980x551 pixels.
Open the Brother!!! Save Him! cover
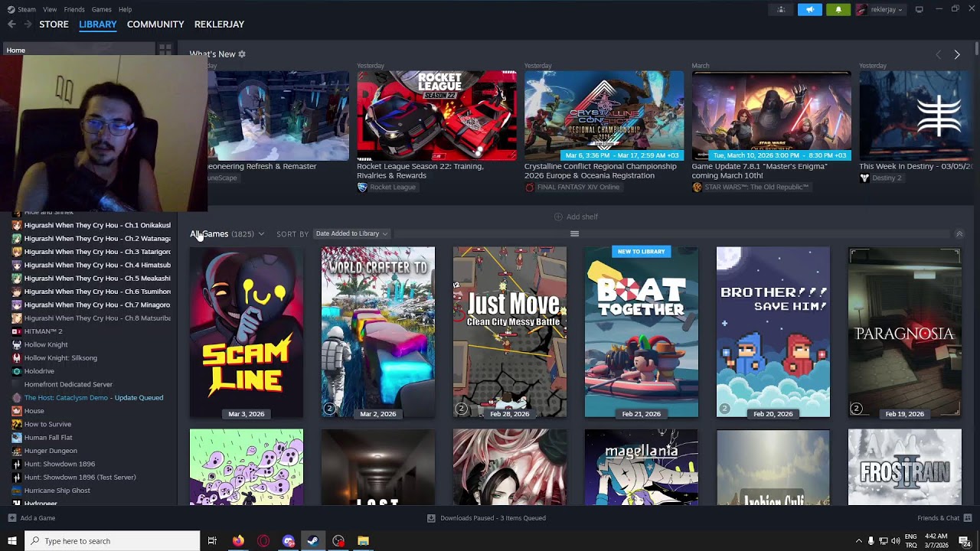click(773, 332)
